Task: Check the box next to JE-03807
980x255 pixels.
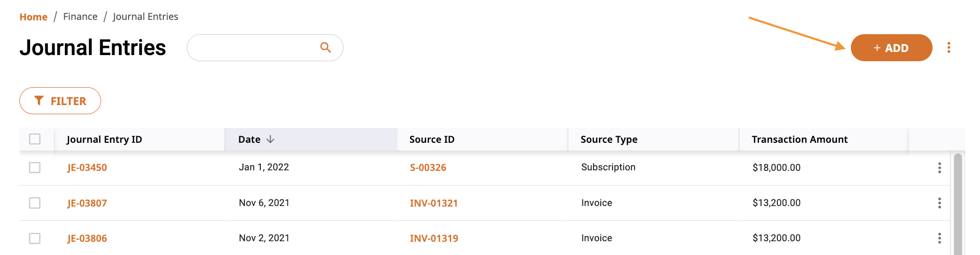Action: [x=35, y=203]
